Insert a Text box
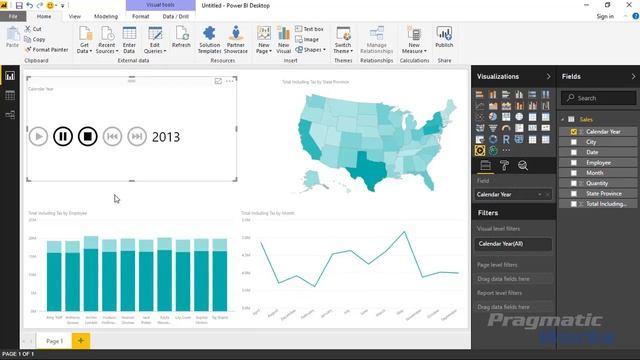This screenshot has width=640, height=360. coord(309,29)
